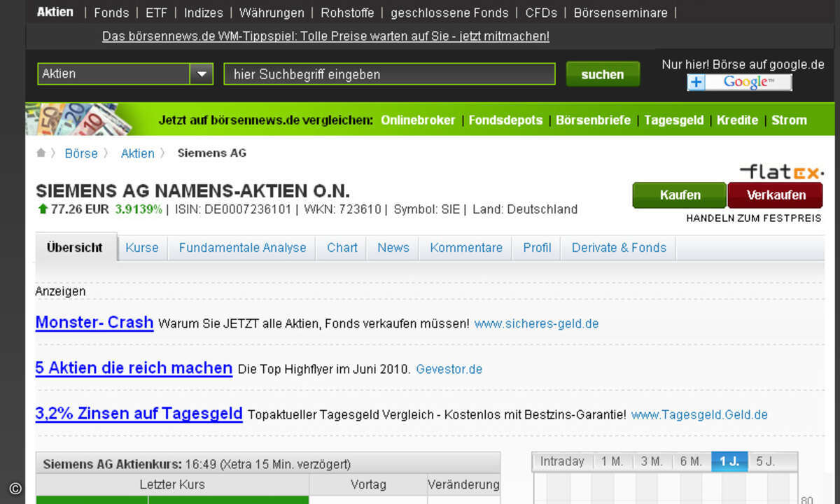Click the Tagesgeld comparison link
This screenshot has width=840, height=504.
click(673, 120)
